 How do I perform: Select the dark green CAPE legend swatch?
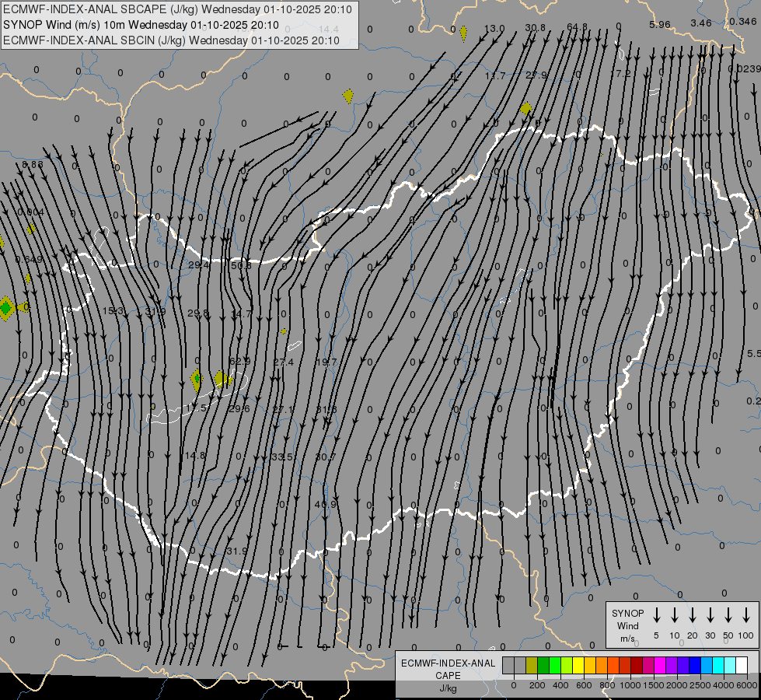click(x=543, y=665)
